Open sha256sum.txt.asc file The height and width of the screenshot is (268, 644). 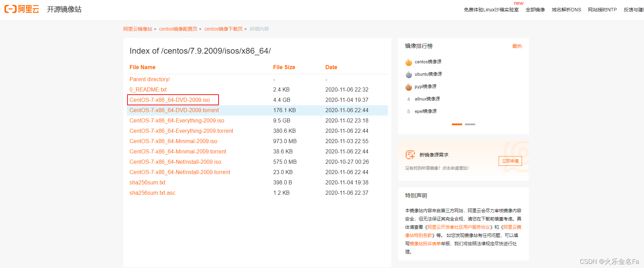point(153,193)
